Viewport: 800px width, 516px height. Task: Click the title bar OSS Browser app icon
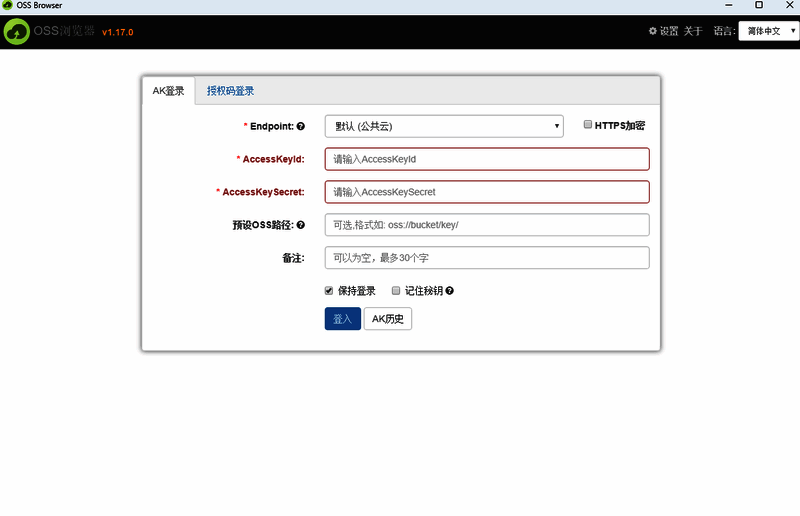(7, 5)
